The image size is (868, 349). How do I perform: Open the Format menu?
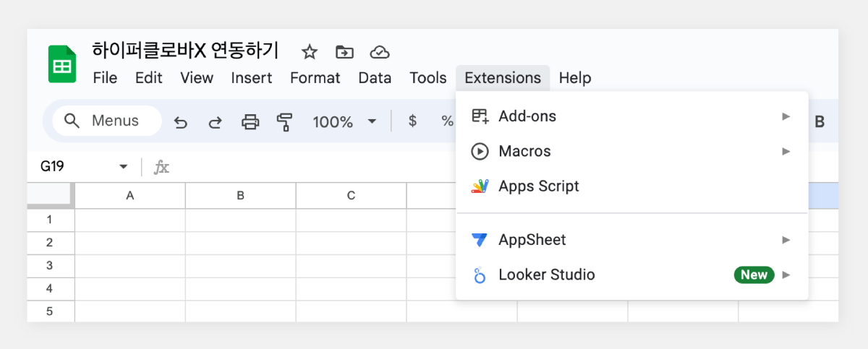315,78
